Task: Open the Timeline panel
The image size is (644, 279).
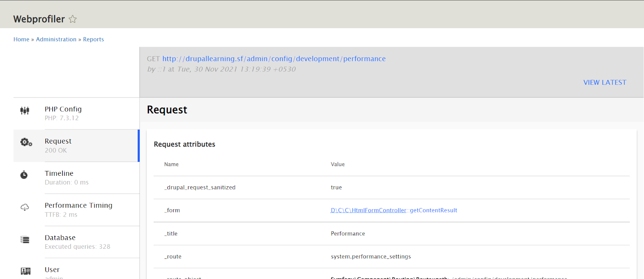Action: coord(76,178)
